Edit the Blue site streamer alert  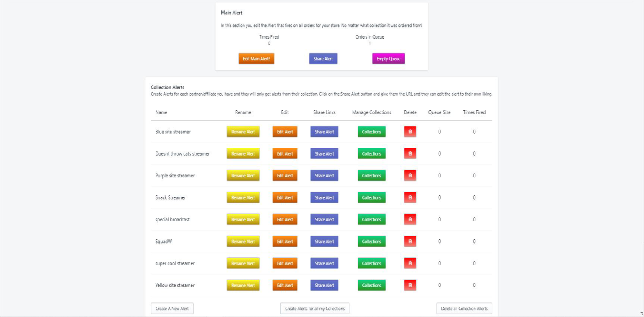pyautogui.click(x=285, y=132)
